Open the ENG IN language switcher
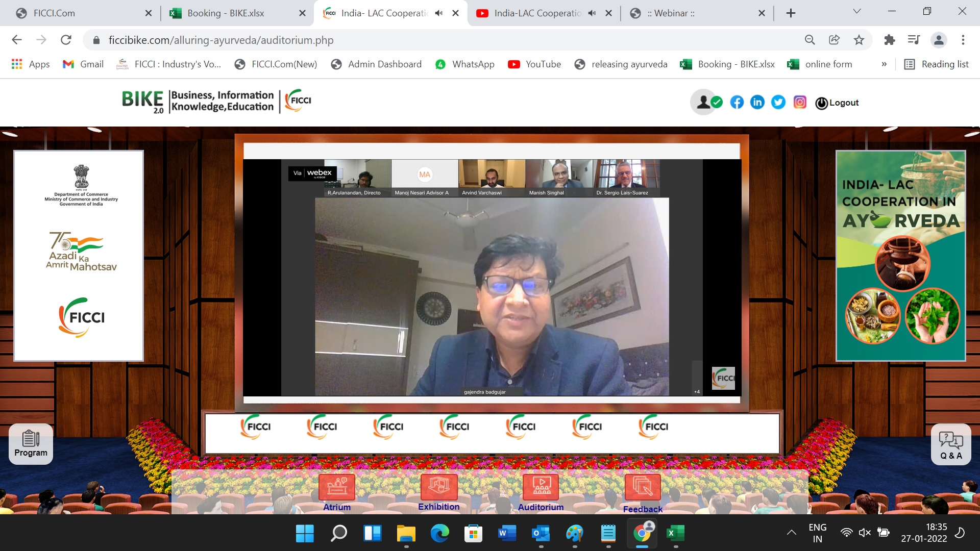Screen dimensions: 980x551 (x=818, y=533)
